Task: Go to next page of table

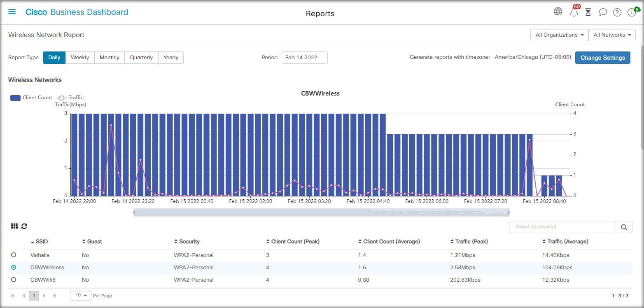Action: pyautogui.click(x=44, y=296)
